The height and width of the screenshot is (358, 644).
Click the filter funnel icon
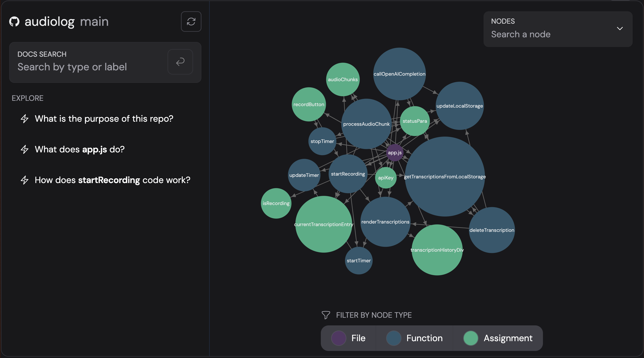pos(326,315)
